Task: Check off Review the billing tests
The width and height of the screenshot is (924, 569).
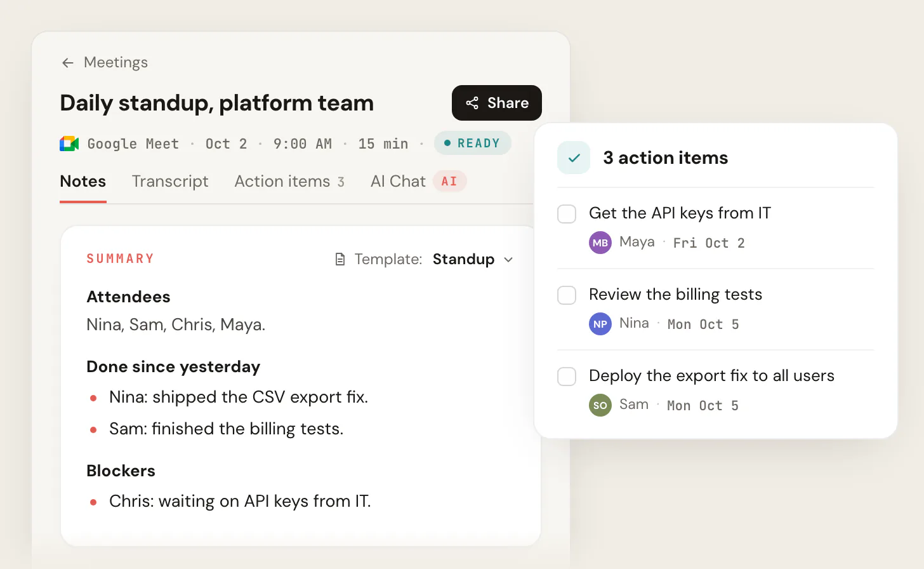Action: (567, 295)
